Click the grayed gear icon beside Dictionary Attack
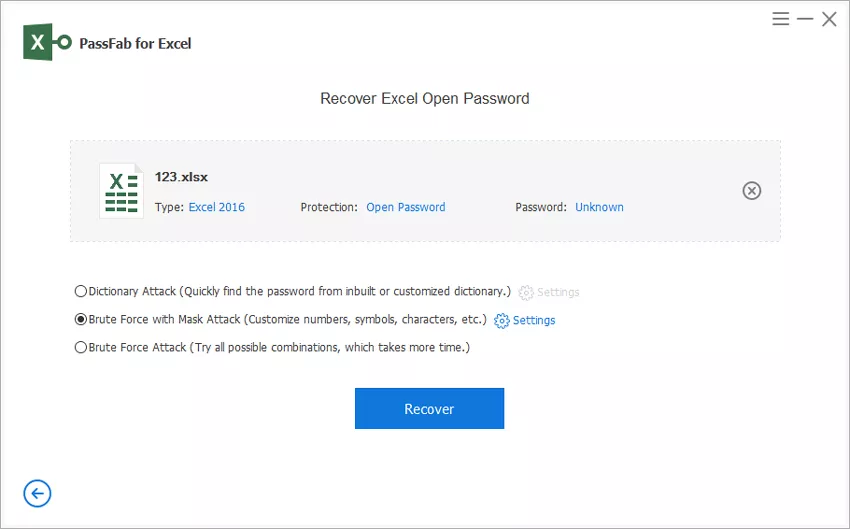This screenshot has width=850, height=529. pyautogui.click(x=526, y=293)
